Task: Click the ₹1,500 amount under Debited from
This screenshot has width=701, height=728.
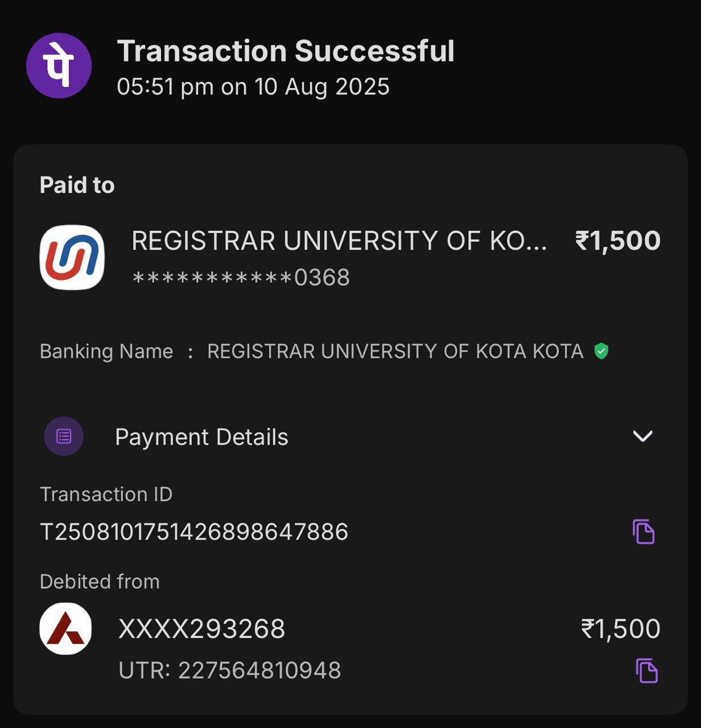Action: coord(620,629)
